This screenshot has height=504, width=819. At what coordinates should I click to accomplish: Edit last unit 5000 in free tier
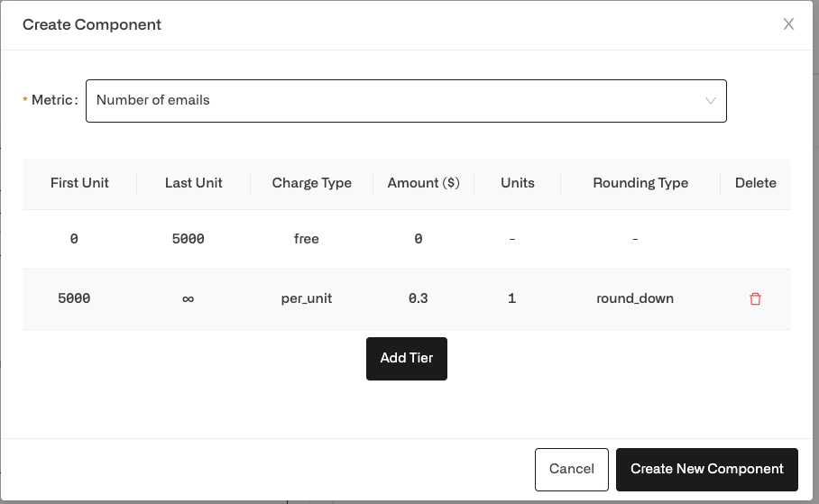pos(188,239)
